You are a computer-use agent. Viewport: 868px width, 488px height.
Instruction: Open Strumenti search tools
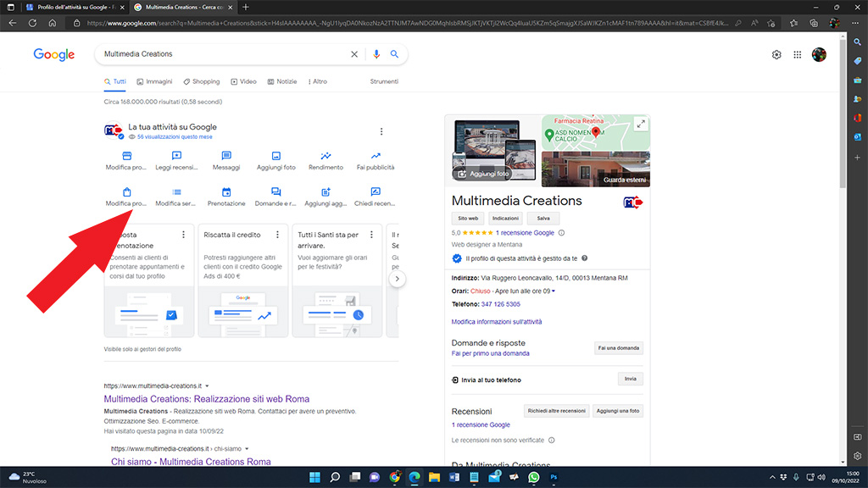point(384,81)
